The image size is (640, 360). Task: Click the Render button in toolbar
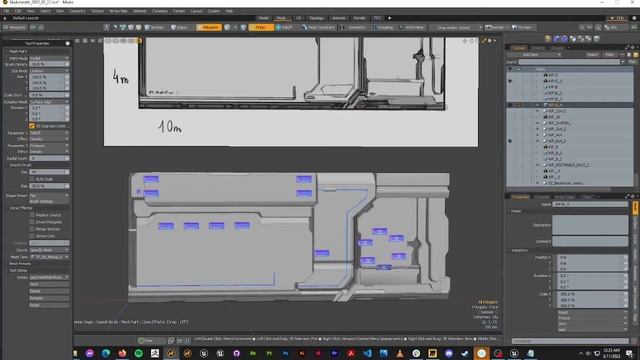[495, 27]
